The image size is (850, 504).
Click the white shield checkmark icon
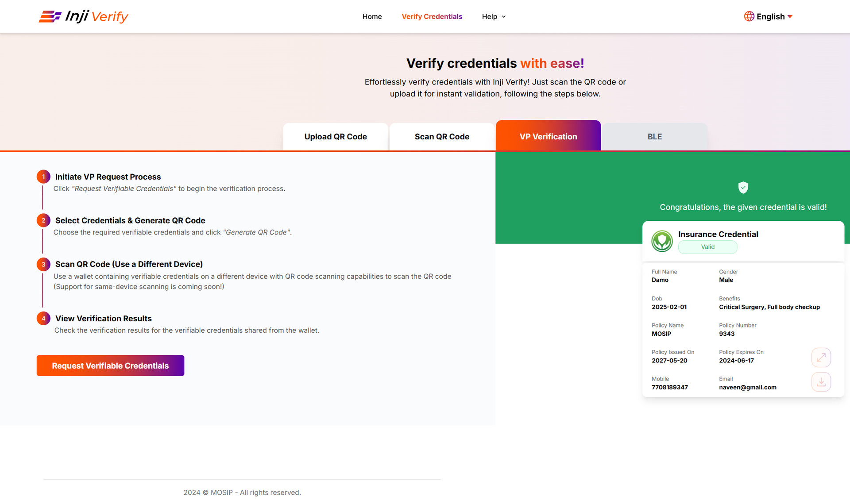743,188
